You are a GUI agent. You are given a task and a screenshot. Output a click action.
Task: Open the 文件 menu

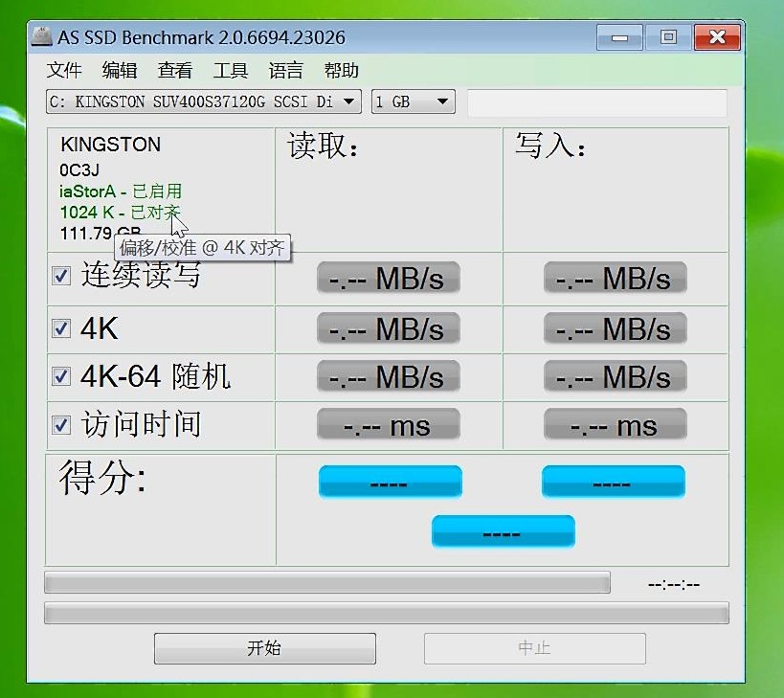click(x=63, y=70)
